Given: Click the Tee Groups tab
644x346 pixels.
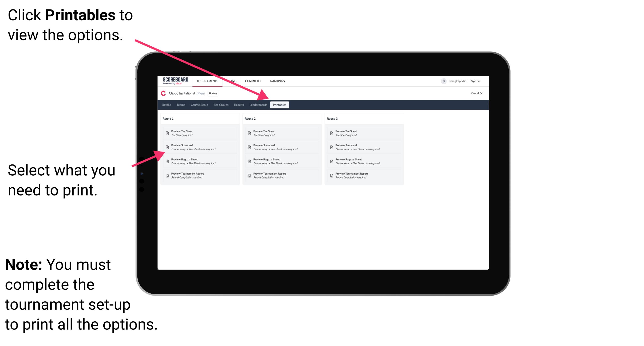Looking at the screenshot, I should (222, 105).
